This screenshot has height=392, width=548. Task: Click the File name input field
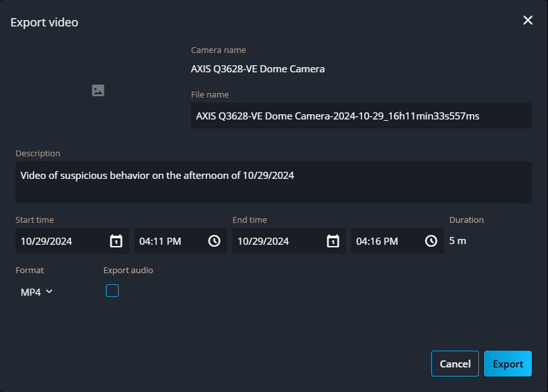tap(360, 116)
